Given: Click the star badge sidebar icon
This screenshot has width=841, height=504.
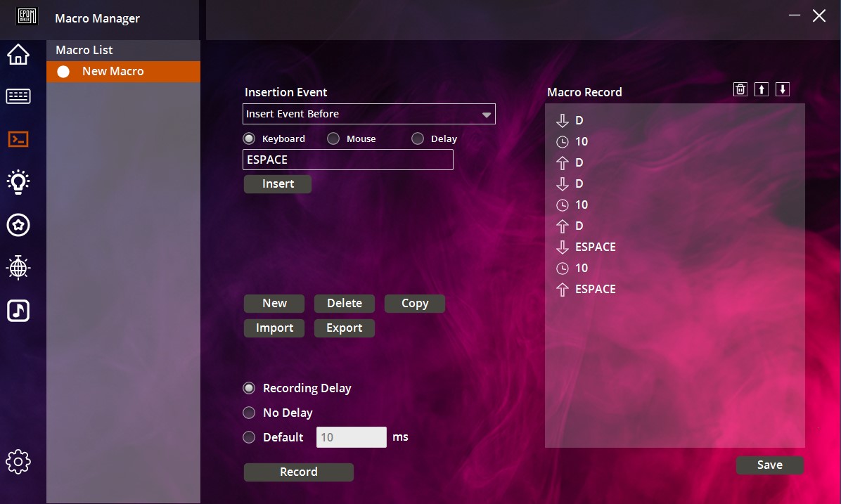Looking at the screenshot, I should [18, 225].
